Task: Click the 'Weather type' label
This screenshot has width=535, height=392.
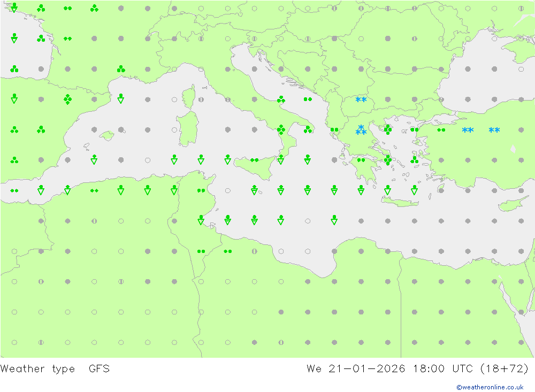Action: click(x=37, y=369)
